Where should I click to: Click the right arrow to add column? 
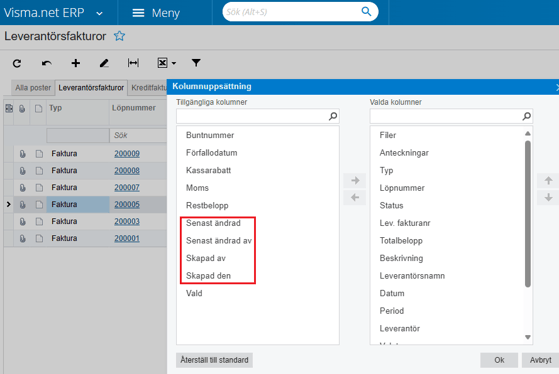[355, 180]
